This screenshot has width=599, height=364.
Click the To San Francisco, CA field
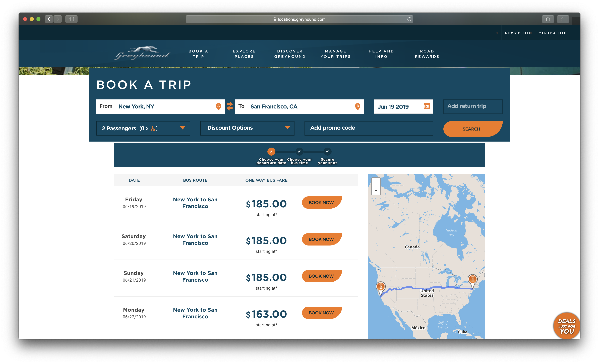pyautogui.click(x=299, y=106)
